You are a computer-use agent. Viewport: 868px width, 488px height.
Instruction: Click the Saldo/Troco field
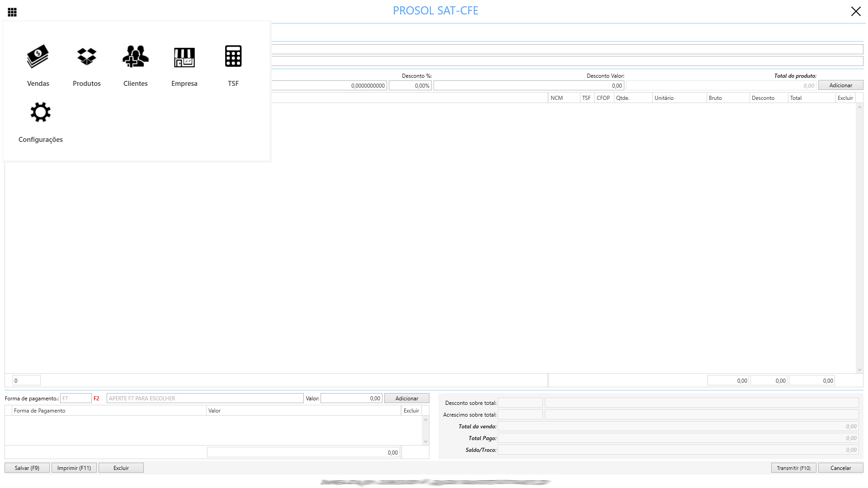point(678,450)
